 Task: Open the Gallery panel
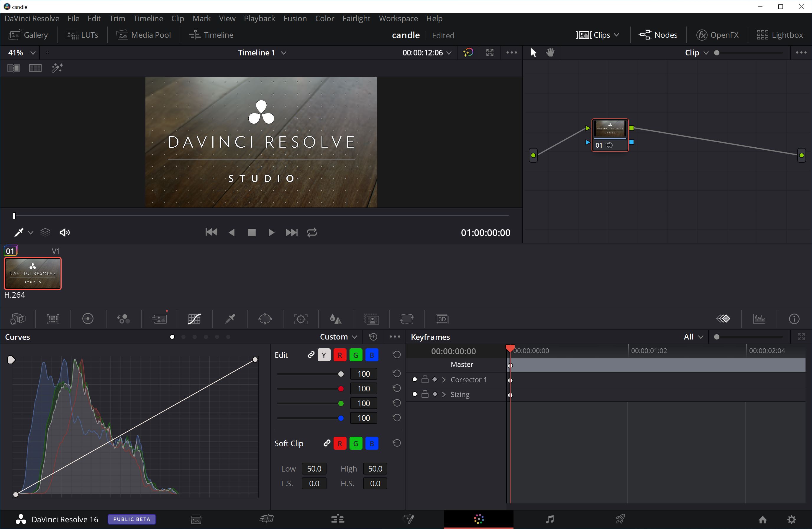click(x=28, y=35)
